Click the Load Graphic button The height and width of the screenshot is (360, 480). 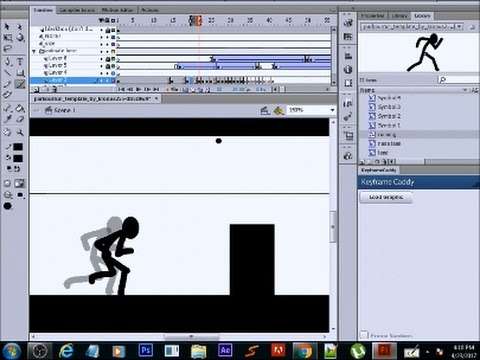(x=386, y=197)
